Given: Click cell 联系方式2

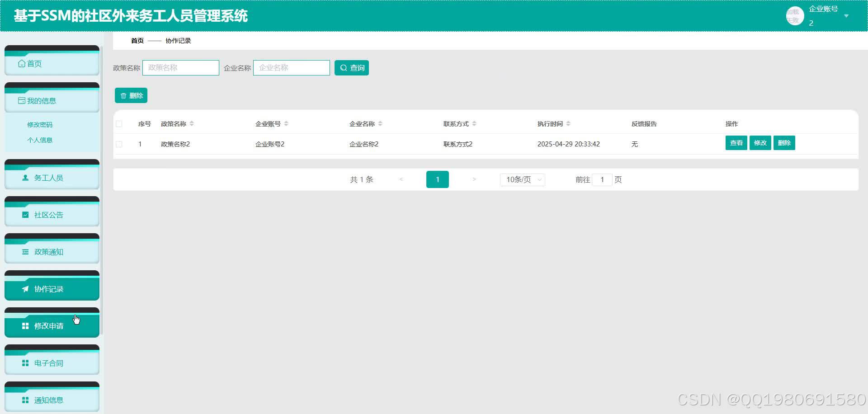Looking at the screenshot, I should point(458,144).
